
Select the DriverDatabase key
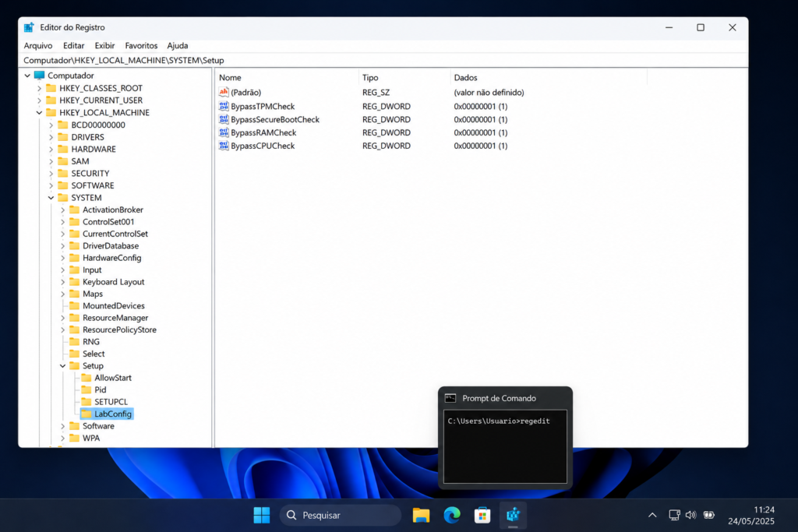pyautogui.click(x=111, y=245)
